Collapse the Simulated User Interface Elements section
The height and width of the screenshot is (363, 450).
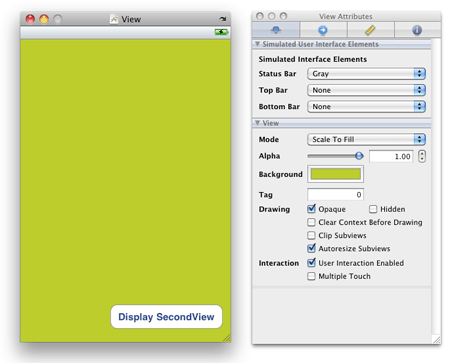pyautogui.click(x=257, y=44)
